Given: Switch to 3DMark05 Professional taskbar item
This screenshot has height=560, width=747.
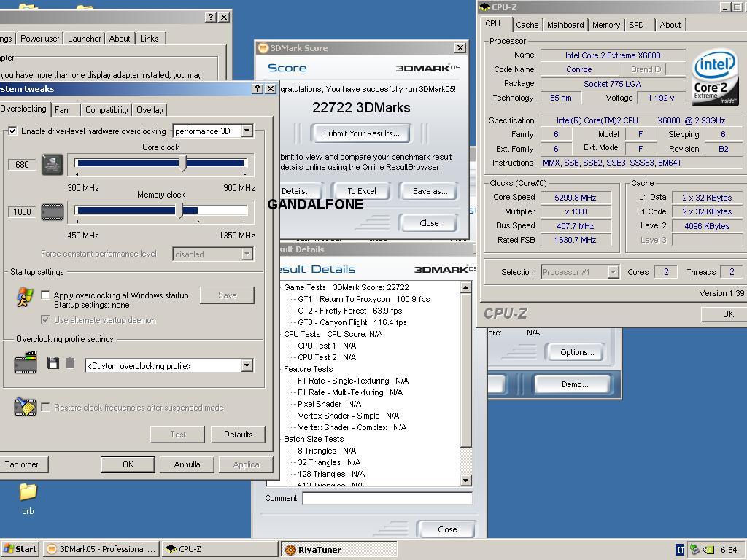Looking at the screenshot, I should pos(101,549).
